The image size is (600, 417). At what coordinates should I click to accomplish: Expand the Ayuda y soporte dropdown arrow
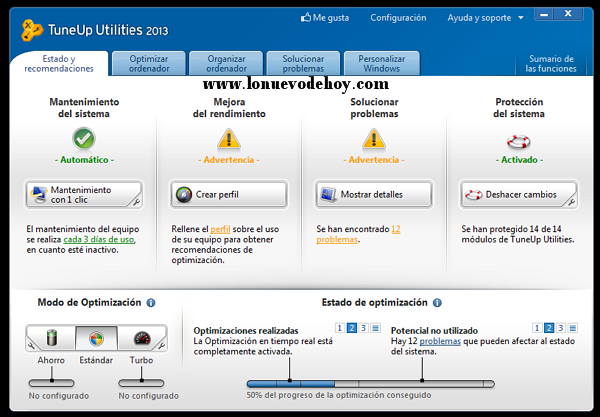coord(521,18)
